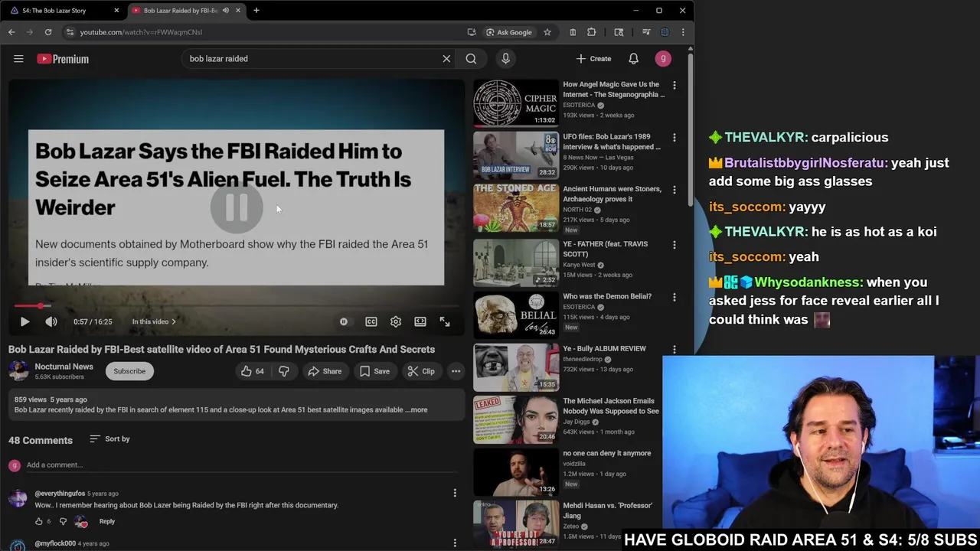The height and width of the screenshot is (551, 980).
Task: Start voice search with the microphone
Action: coord(505,59)
